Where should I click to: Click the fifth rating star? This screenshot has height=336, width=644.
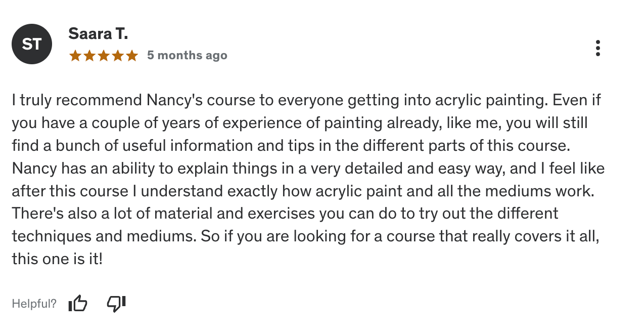(132, 56)
